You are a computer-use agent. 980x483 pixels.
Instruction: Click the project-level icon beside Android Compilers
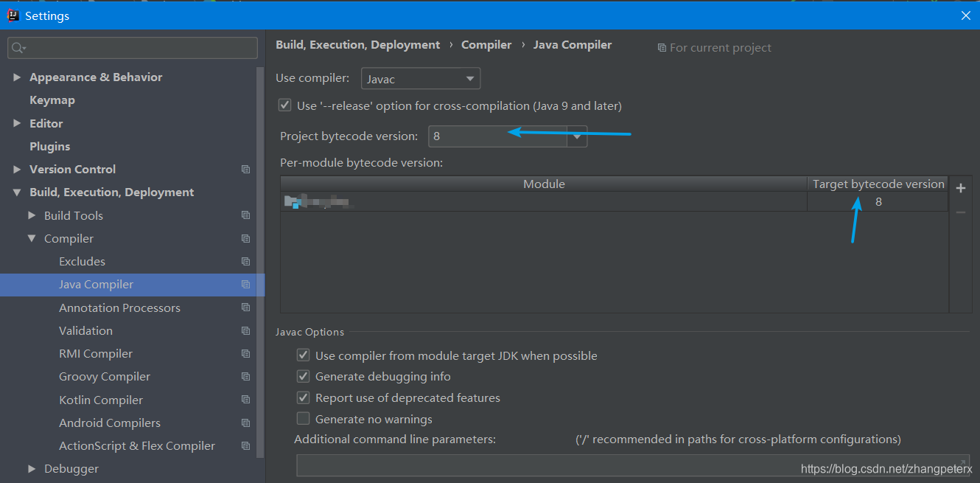[246, 423]
